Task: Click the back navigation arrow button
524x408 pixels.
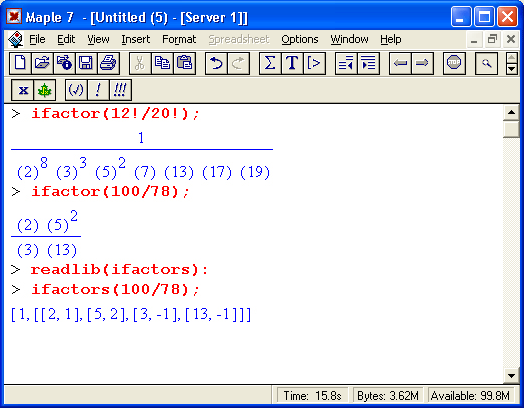Action: [400, 63]
